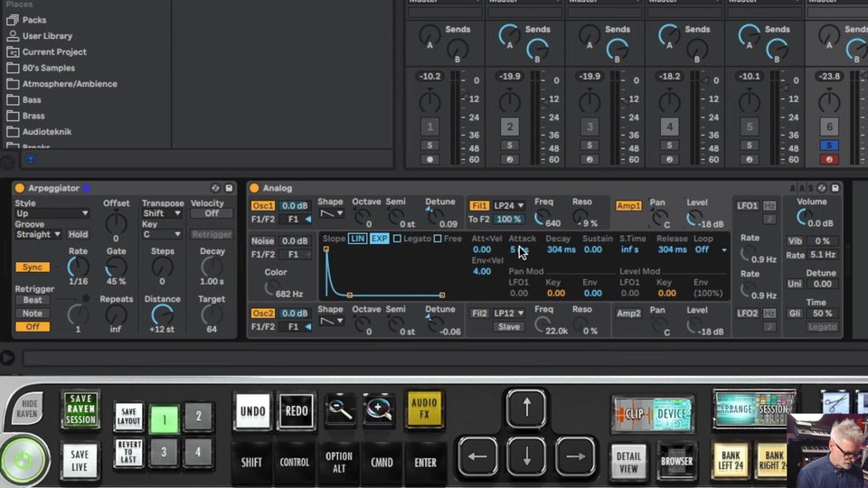Click the Audio FX button
This screenshot has height=488, width=868.
pos(425,409)
